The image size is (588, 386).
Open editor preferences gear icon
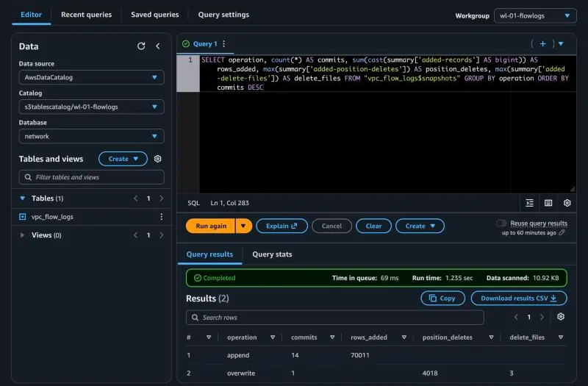567,203
